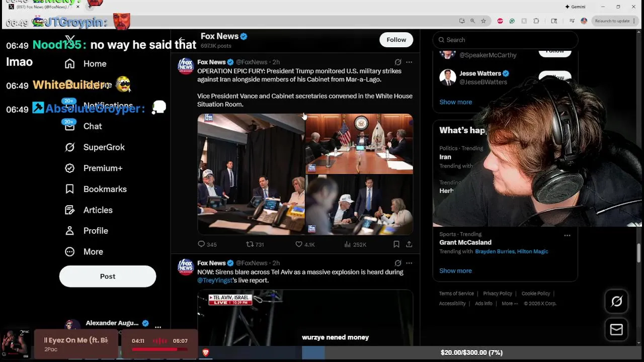This screenshot has height=362, width=644.
Task: Open Gemini in the Chrome title bar
Action: tap(575, 7)
